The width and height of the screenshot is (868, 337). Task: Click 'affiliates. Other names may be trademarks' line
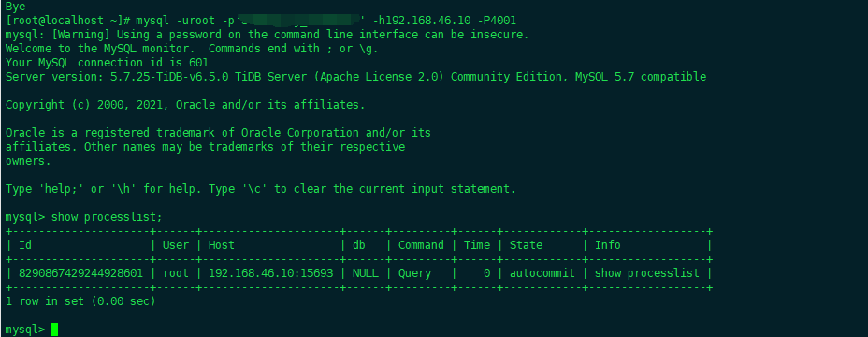(x=206, y=147)
